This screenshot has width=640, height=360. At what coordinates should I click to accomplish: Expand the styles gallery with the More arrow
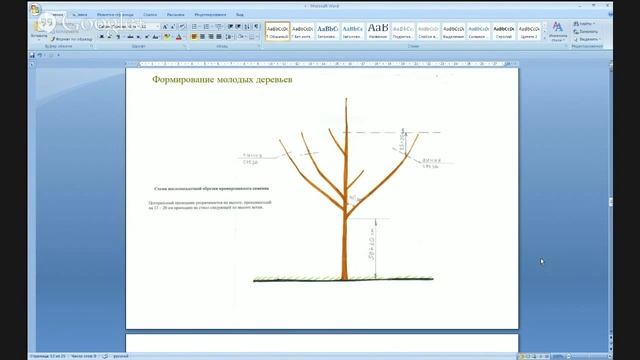pyautogui.click(x=544, y=38)
